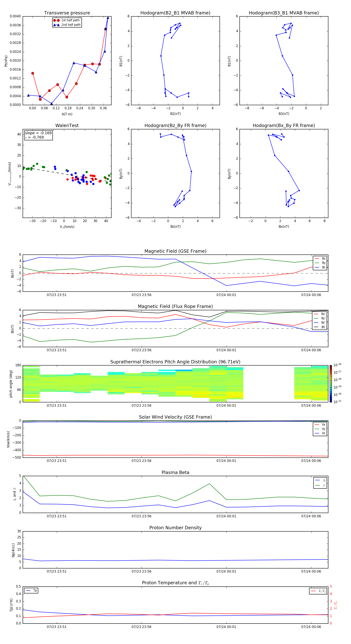Click the 'Tp' legend entry

[31, 591]
